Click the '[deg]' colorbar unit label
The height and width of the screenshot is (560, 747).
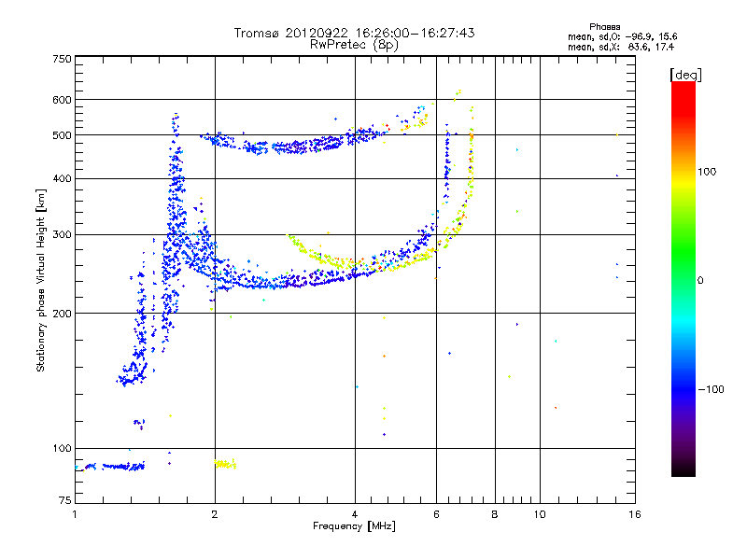click(x=685, y=75)
